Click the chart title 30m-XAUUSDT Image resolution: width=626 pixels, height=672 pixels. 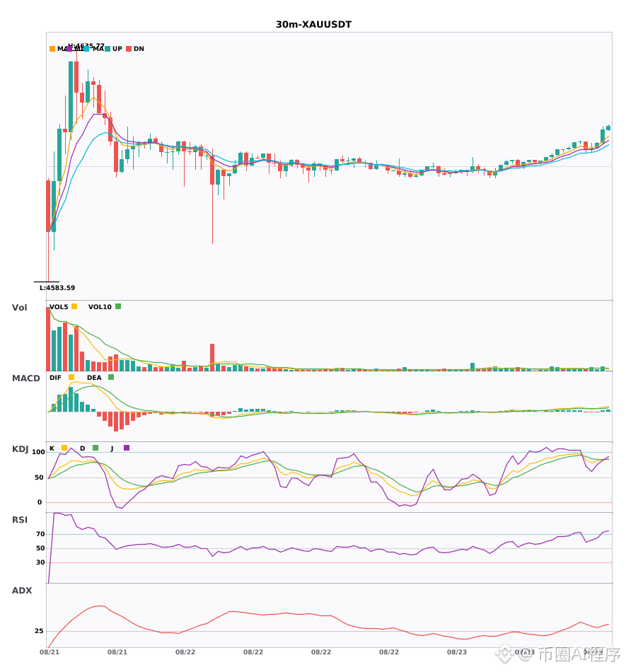click(x=313, y=25)
